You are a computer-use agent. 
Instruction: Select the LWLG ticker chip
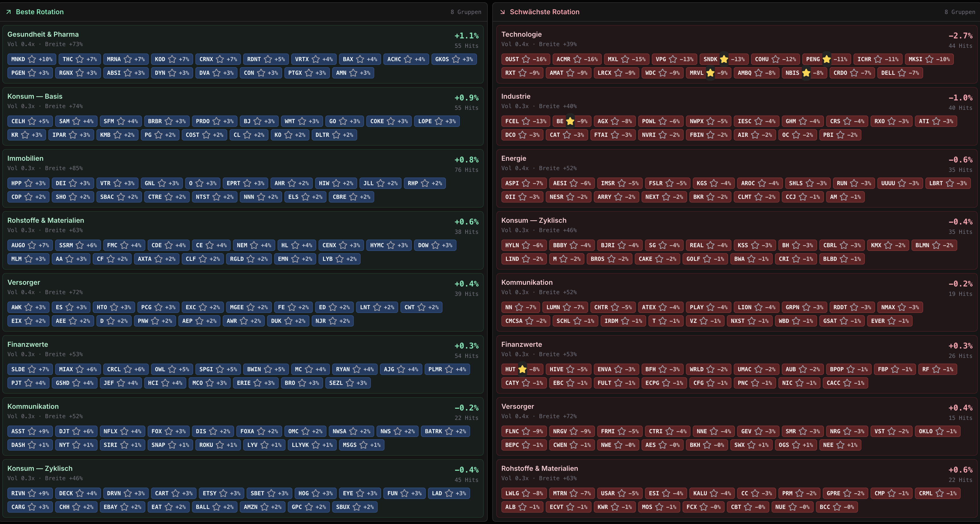524,493
